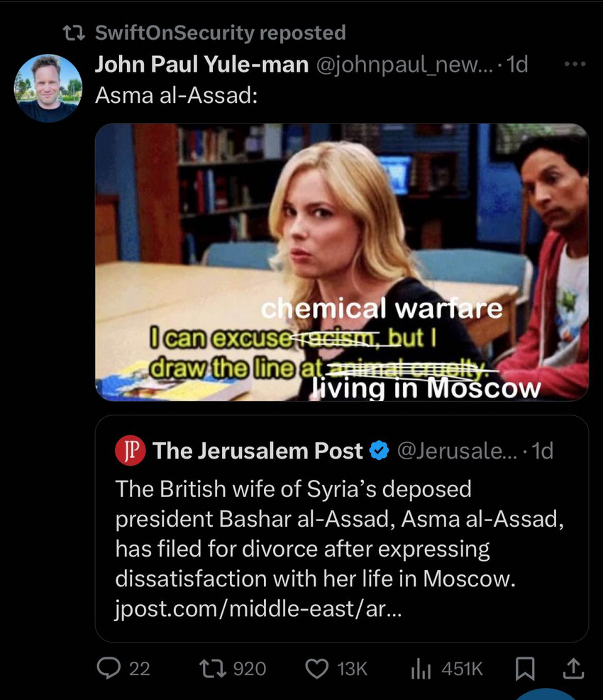Tap the repost arrows icon
Screen dimensions: 603x700
(x=212, y=669)
